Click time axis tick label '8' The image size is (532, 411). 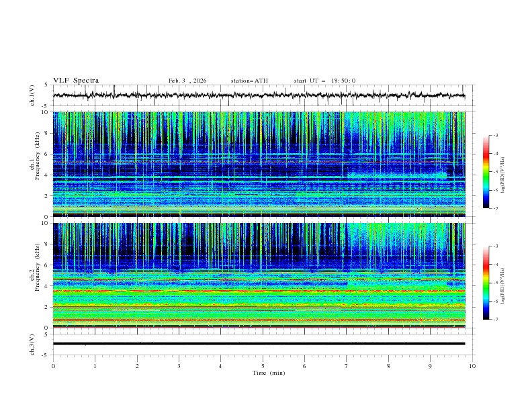point(388,366)
